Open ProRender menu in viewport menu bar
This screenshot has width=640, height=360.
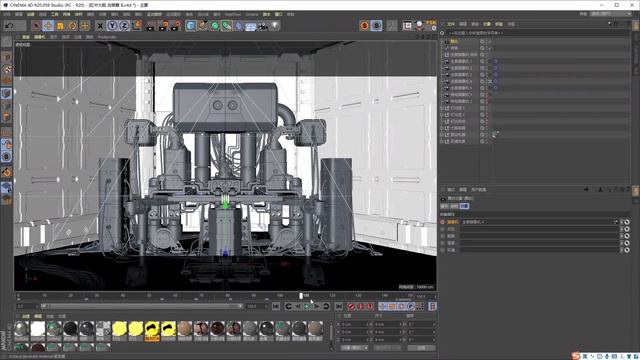pyautogui.click(x=107, y=37)
